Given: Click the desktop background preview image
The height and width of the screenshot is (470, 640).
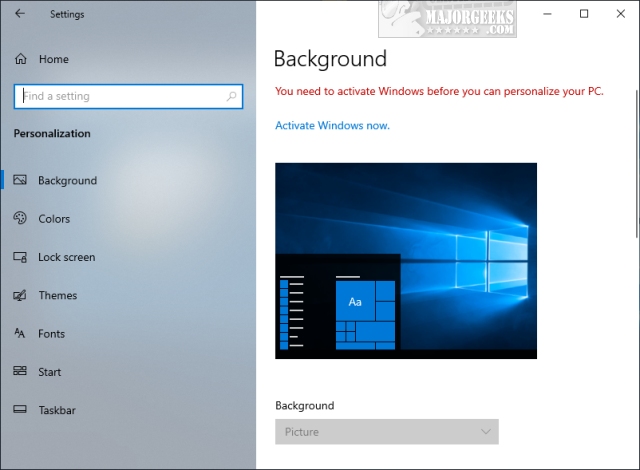Looking at the screenshot, I should click(406, 261).
